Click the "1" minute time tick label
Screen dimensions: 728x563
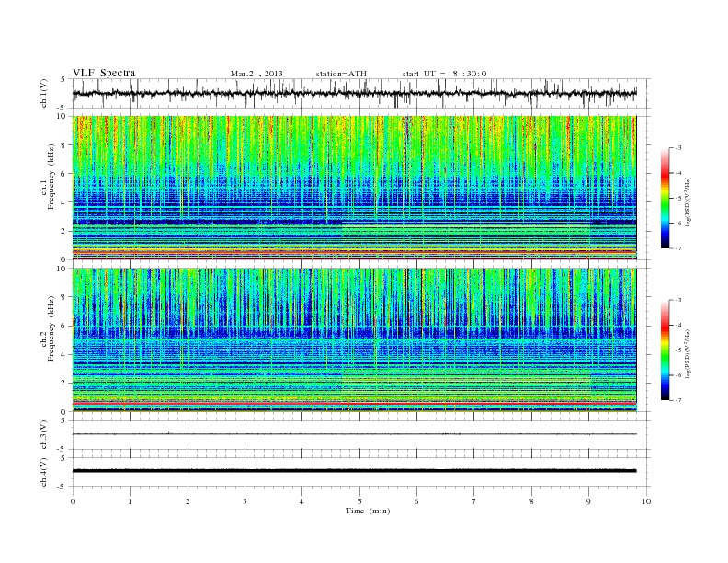[x=130, y=501]
